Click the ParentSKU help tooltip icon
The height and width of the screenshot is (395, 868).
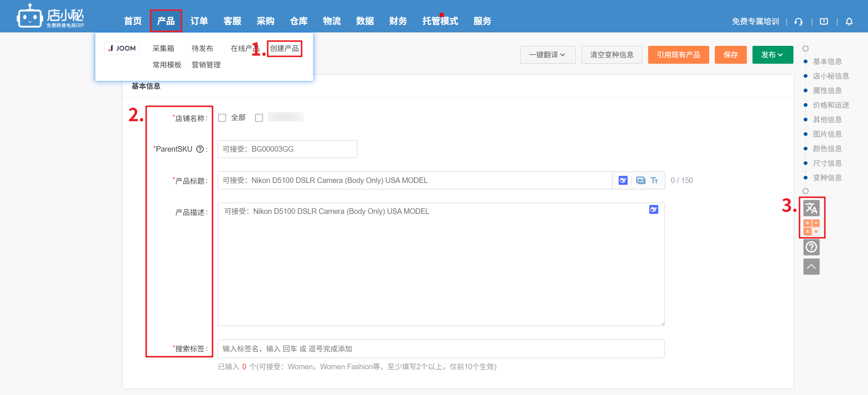[200, 149]
